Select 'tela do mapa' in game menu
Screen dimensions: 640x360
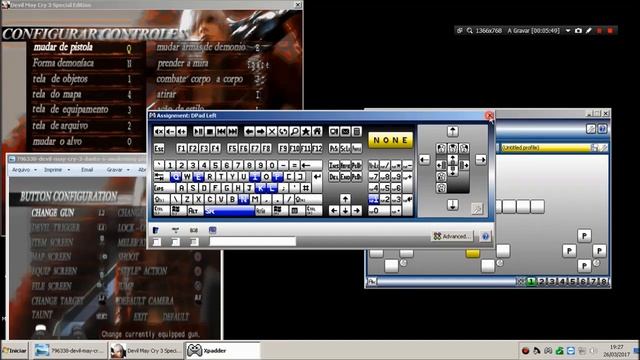point(57,95)
